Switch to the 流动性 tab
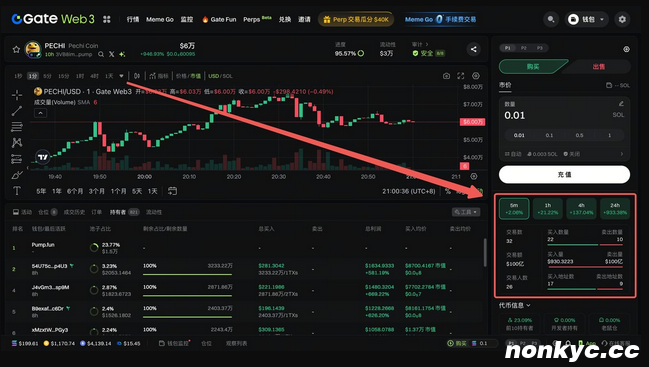The height and width of the screenshot is (367, 649). tap(154, 212)
